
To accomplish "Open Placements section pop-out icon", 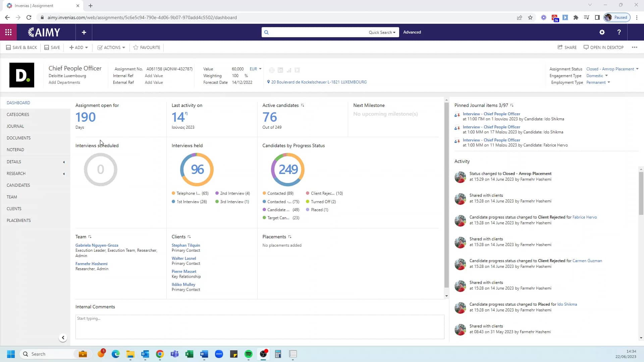I will 290,237.
